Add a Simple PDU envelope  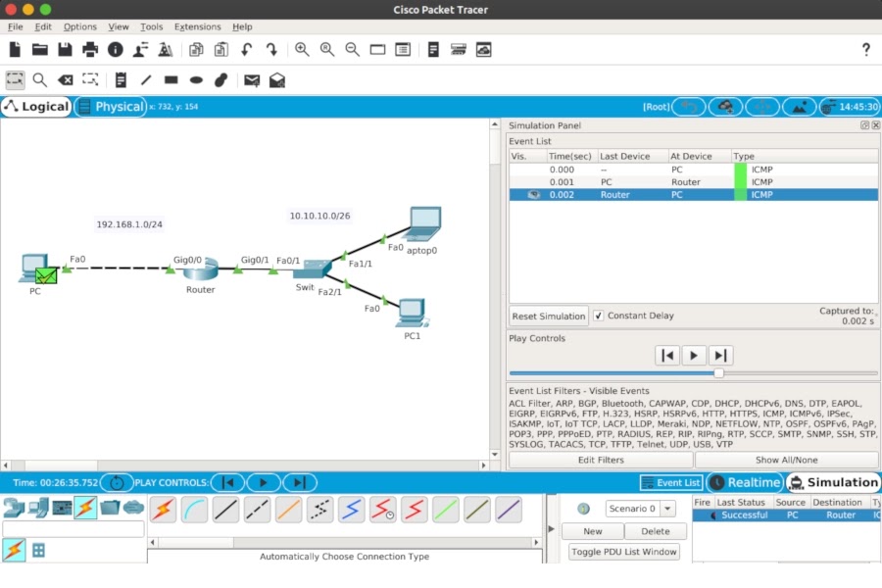tap(252, 80)
